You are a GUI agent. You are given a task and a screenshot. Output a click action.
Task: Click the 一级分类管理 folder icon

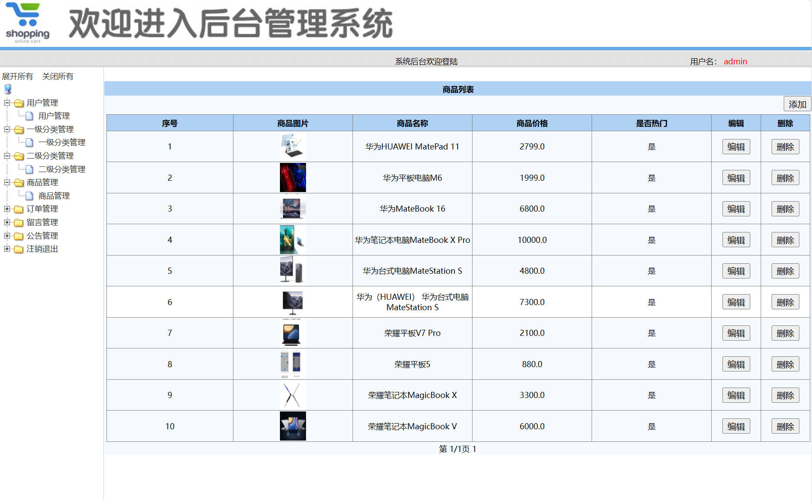point(18,129)
